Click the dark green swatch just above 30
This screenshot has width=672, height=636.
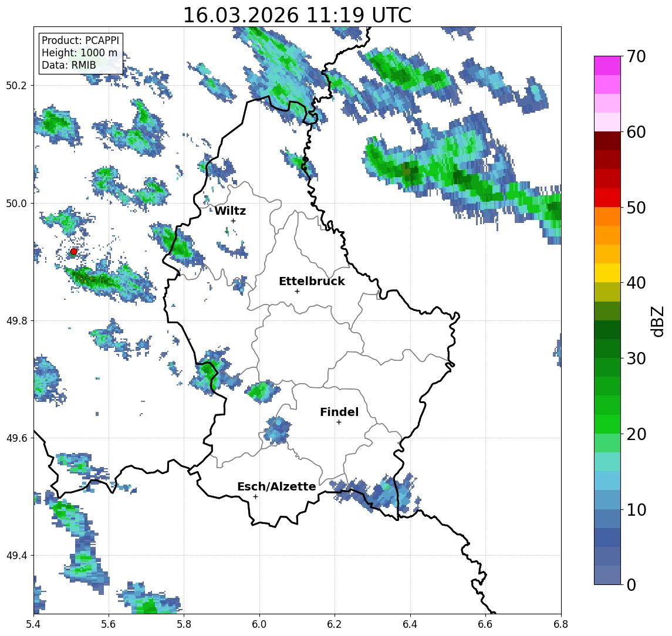pyautogui.click(x=607, y=349)
